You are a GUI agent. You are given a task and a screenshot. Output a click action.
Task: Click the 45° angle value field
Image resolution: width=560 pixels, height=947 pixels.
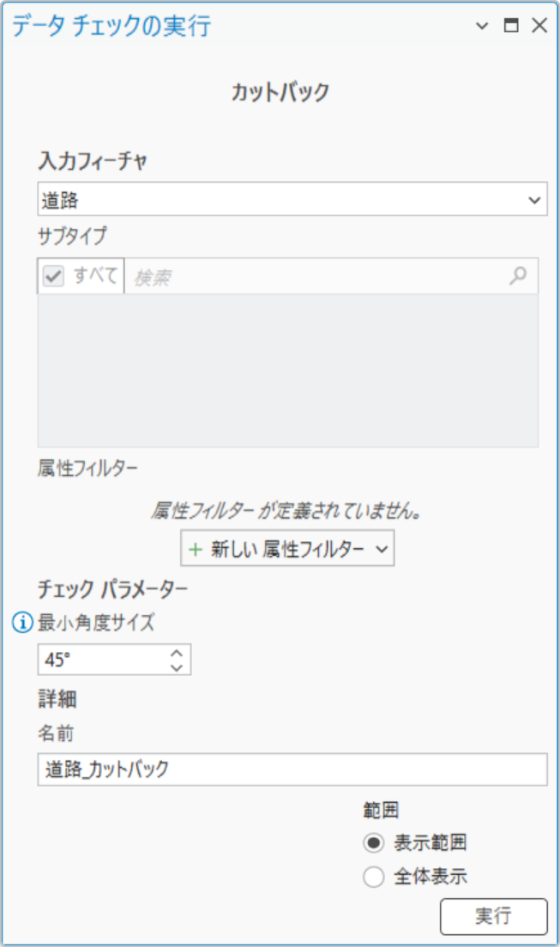click(x=103, y=660)
